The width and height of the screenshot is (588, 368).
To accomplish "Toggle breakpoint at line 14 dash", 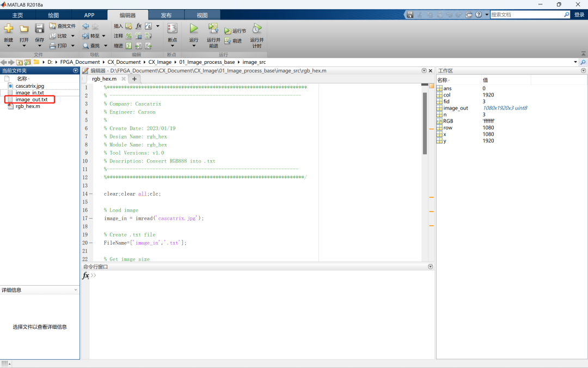I will 90,194.
